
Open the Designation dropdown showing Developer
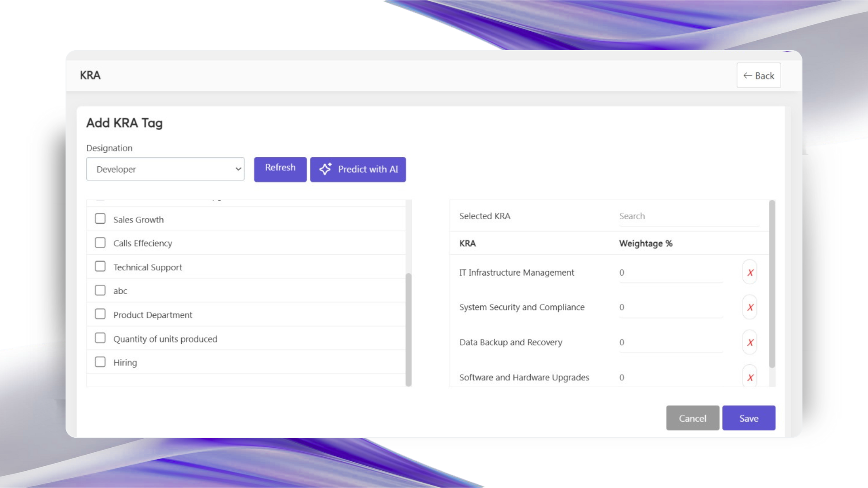tap(165, 169)
